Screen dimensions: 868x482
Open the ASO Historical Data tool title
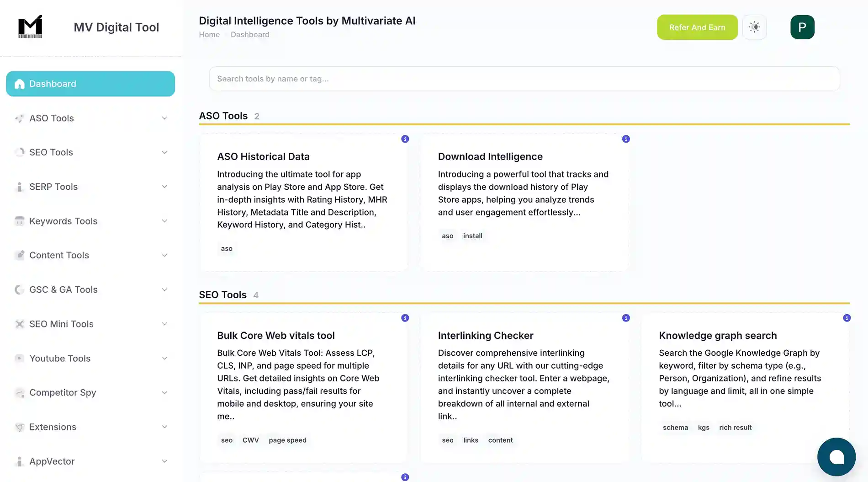coord(263,157)
